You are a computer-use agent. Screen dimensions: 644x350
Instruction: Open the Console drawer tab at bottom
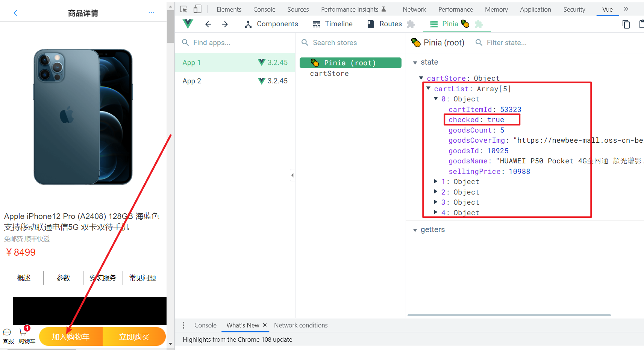205,325
